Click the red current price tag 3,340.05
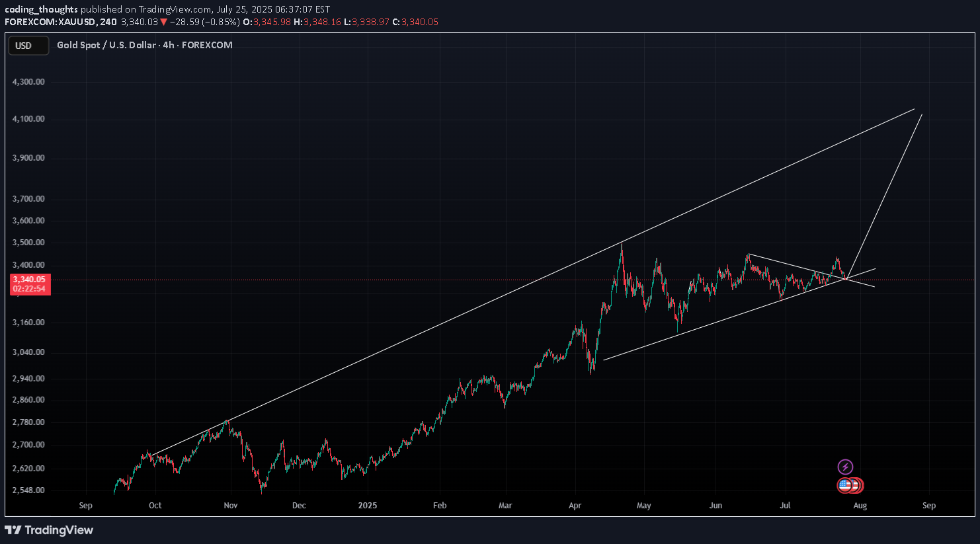The image size is (980, 544). coord(30,280)
